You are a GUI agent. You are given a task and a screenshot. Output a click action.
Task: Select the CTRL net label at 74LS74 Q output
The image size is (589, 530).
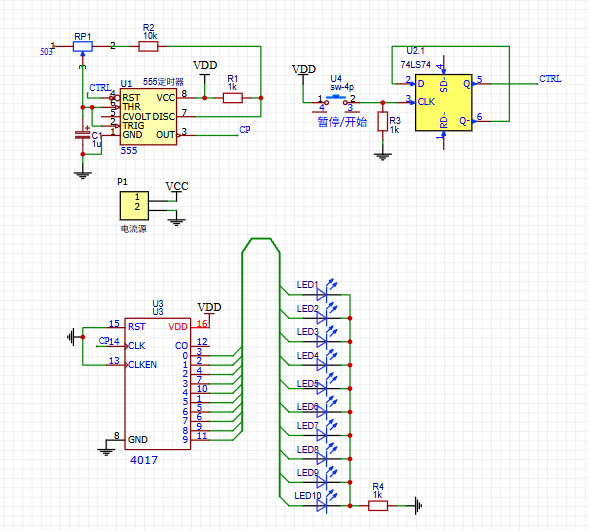(550, 79)
